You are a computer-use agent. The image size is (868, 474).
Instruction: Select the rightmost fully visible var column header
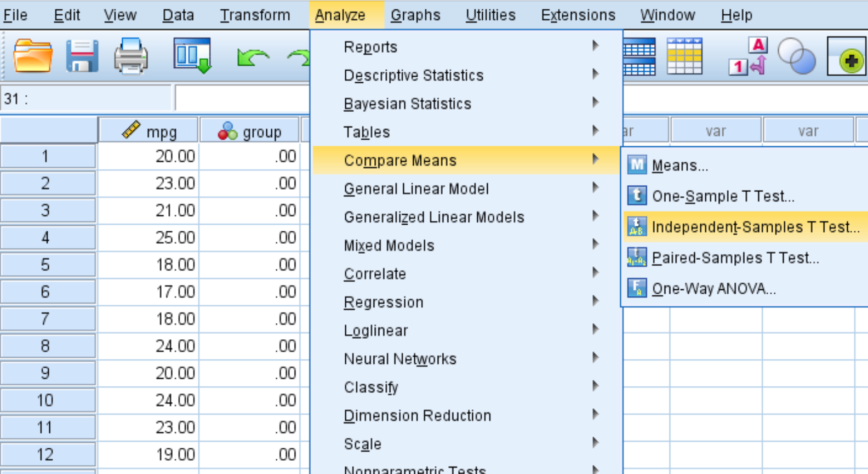pyautogui.click(x=808, y=130)
